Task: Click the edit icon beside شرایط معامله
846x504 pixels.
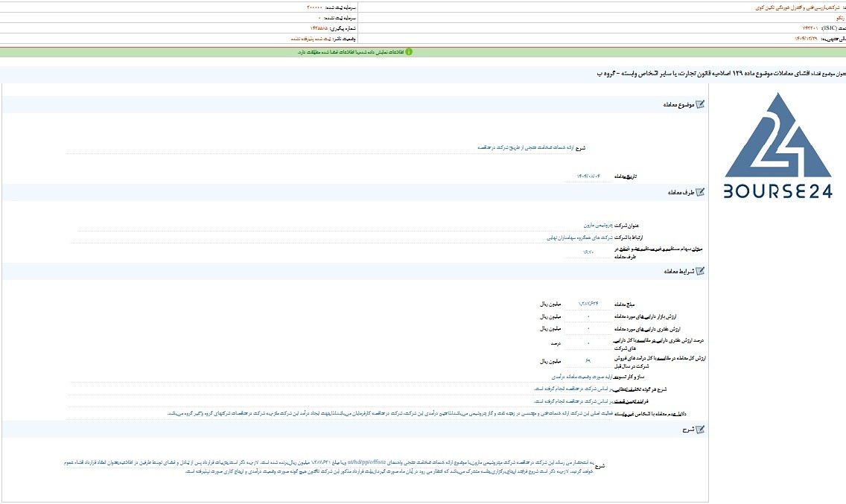Action: (700, 272)
